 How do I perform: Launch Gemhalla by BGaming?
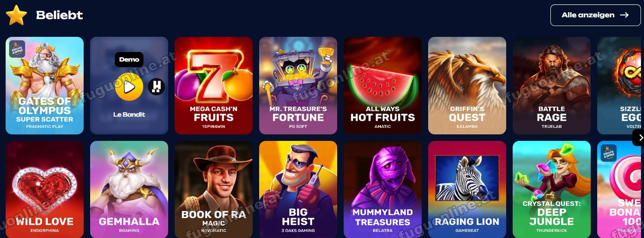click(x=129, y=189)
